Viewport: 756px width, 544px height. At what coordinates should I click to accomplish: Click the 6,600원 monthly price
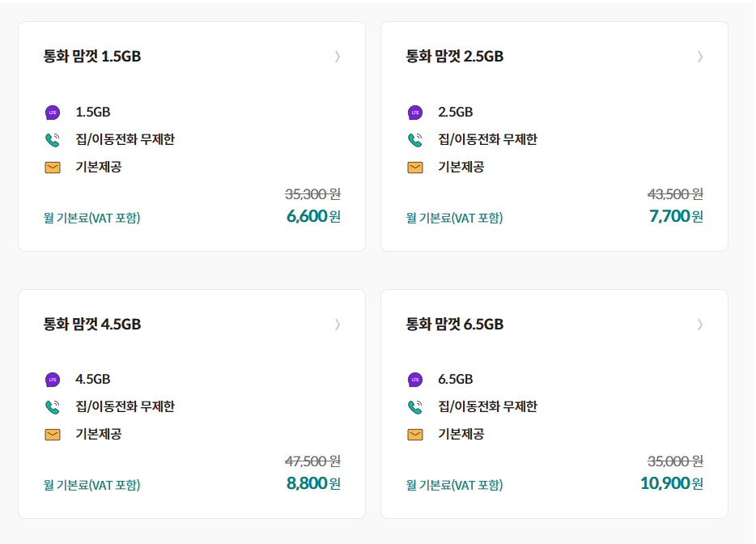313,216
